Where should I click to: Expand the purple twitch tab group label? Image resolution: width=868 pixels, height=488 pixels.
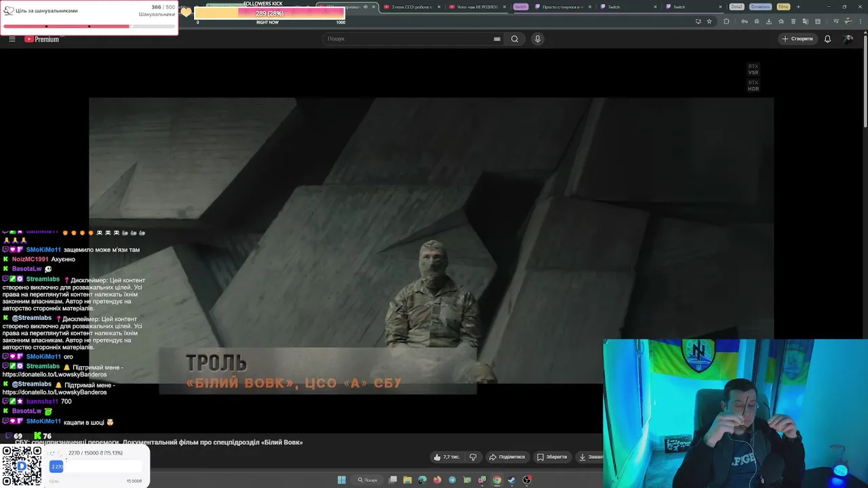(x=520, y=7)
